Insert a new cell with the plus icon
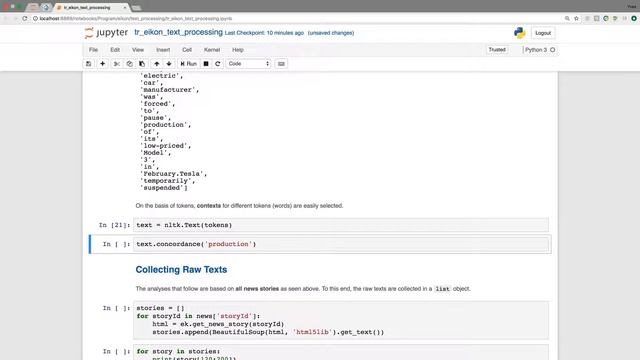 [102, 64]
